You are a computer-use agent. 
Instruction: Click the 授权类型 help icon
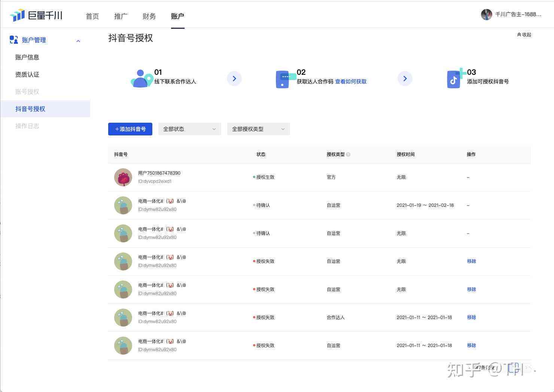[x=348, y=154]
